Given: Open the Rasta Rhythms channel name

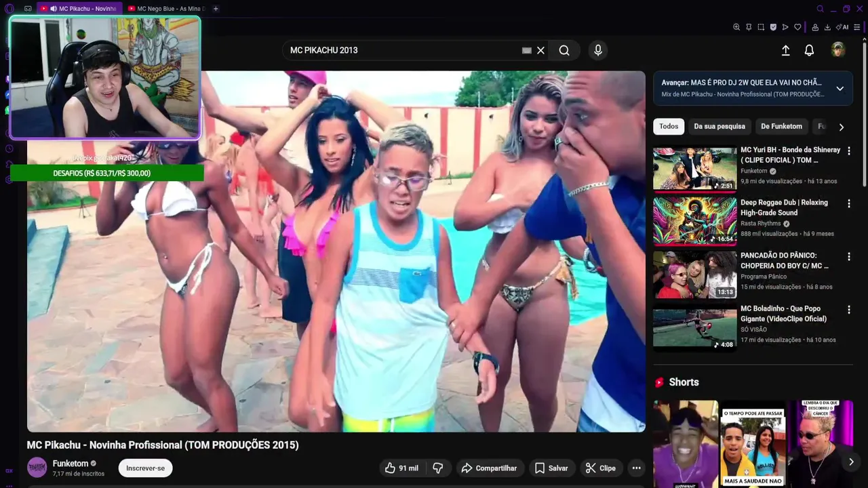Looking at the screenshot, I should click(761, 224).
